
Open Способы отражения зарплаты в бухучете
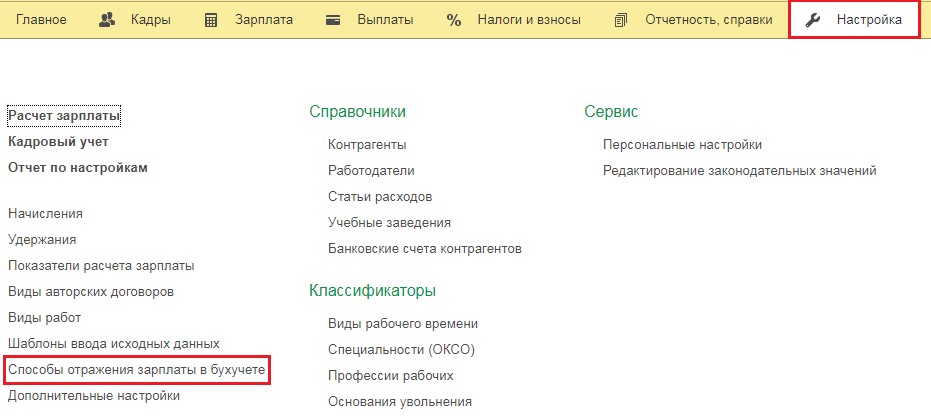[137, 370]
